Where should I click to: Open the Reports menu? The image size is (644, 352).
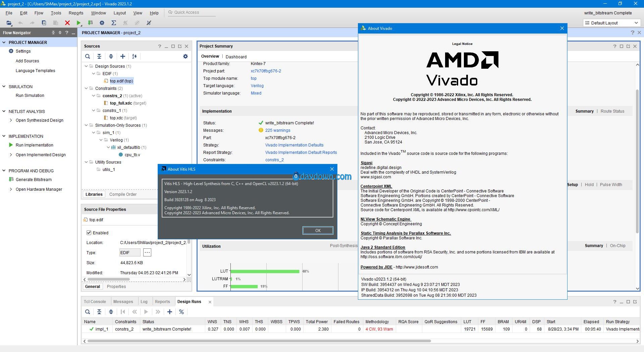point(76,13)
